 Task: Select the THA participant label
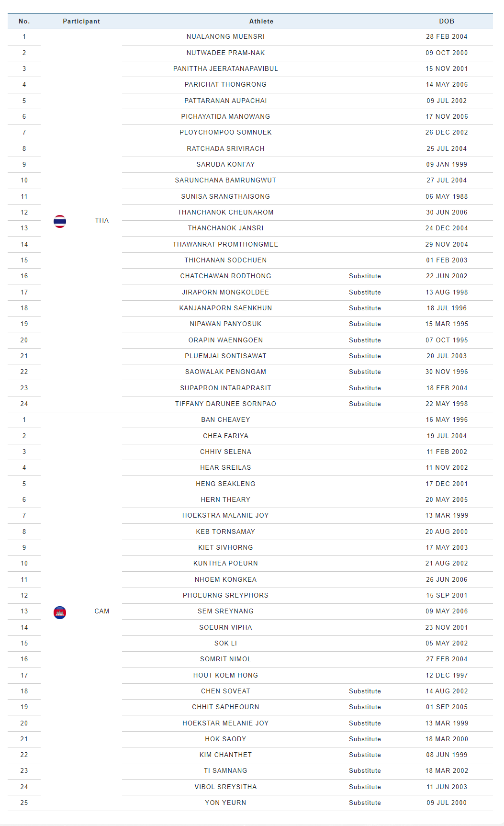[102, 221]
